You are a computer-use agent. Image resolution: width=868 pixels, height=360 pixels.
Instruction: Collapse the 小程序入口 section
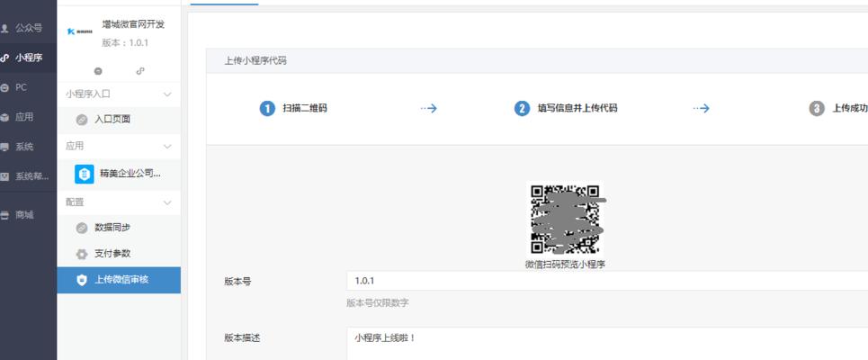tap(167, 94)
